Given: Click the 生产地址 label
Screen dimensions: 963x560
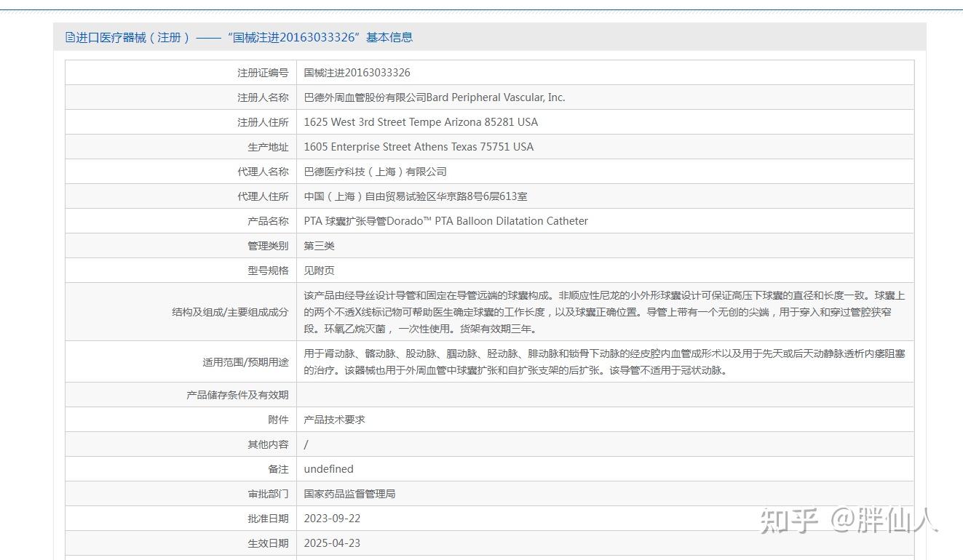Looking at the screenshot, I should click(x=268, y=147).
